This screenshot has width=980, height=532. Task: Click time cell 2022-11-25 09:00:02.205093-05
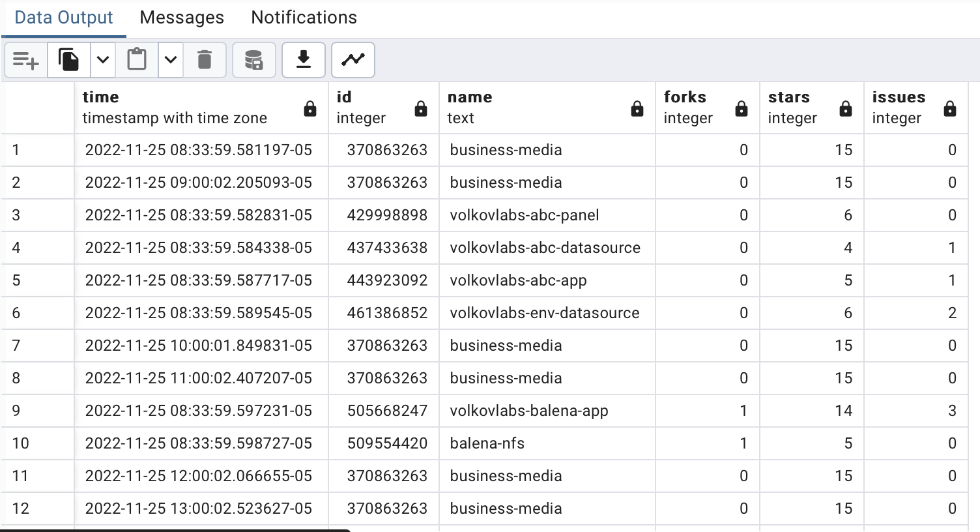coord(201,183)
